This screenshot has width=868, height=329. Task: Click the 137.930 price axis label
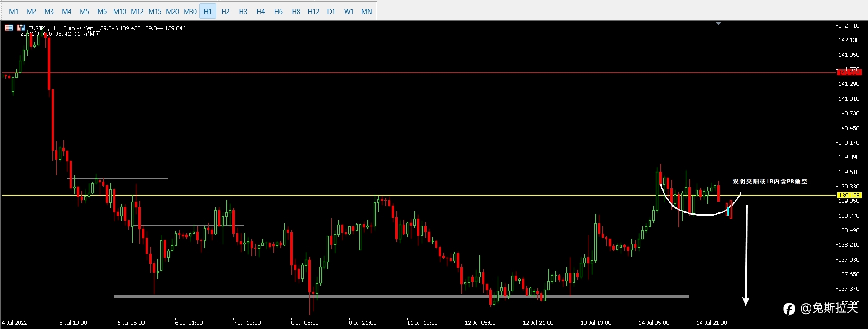pos(849,259)
